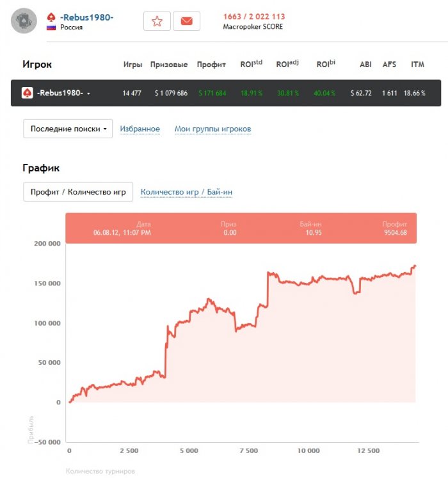Click the PokerStars spade icon beside profile name
The height and width of the screenshot is (478, 448).
pos(51,17)
